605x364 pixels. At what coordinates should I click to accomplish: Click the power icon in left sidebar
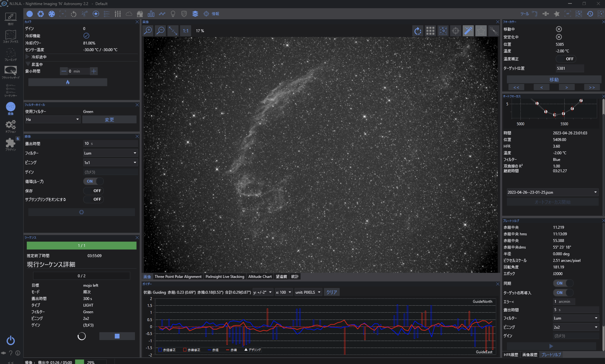[x=10, y=340]
